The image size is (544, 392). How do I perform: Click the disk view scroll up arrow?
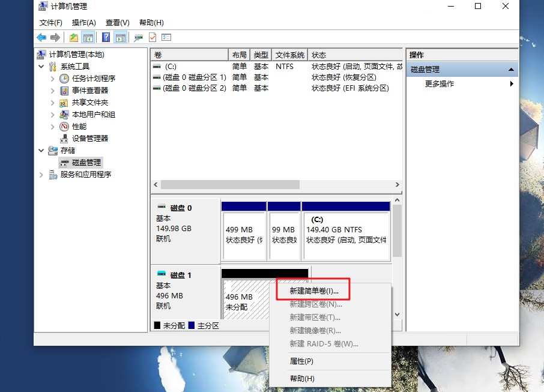click(397, 200)
